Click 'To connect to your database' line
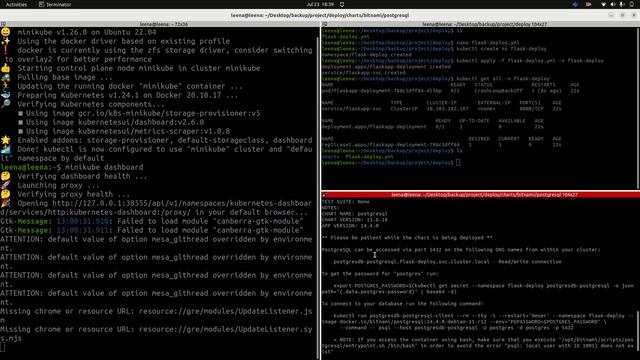The image size is (640, 360). pyautogui.click(x=402, y=304)
